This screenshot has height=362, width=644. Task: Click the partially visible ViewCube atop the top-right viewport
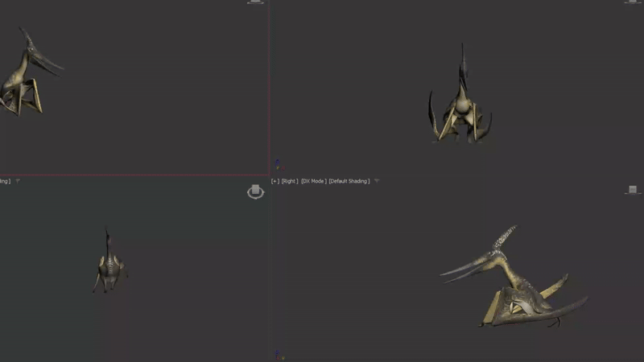(633, 2)
